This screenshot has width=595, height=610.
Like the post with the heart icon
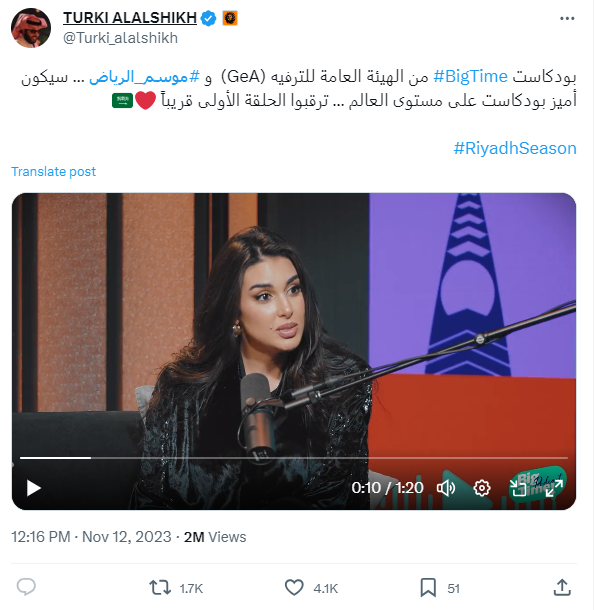(x=294, y=587)
